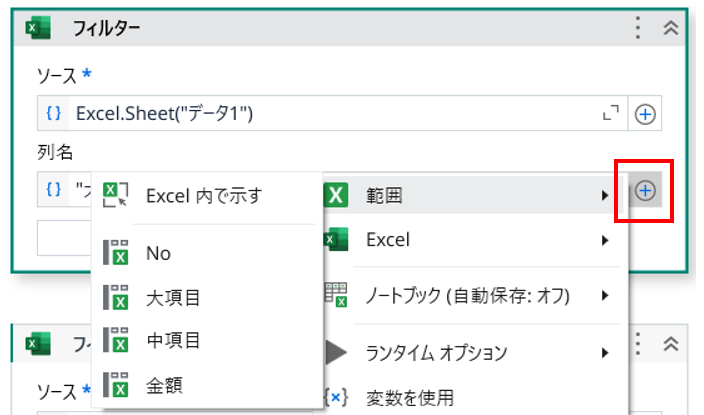Click the Excel icon in the top フィルター header
Image resolution: width=704 pixels, height=415 pixels.
coord(38,28)
